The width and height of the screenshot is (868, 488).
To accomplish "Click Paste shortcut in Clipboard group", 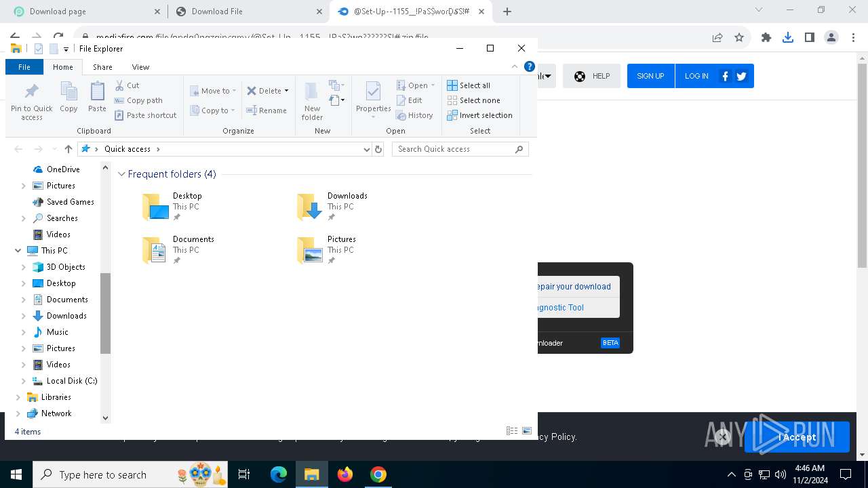I will [146, 115].
